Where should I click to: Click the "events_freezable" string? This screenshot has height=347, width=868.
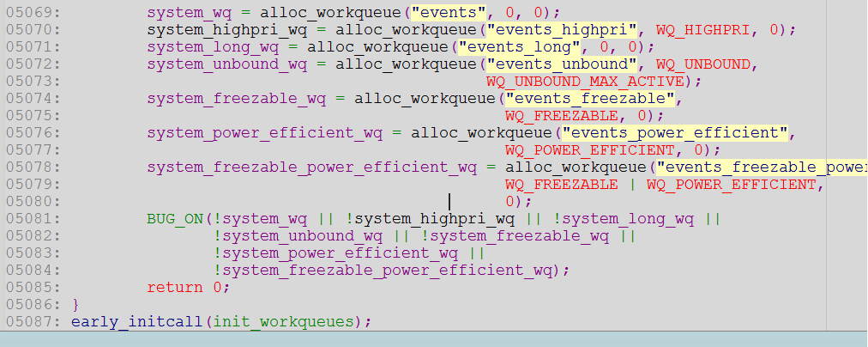589,98
